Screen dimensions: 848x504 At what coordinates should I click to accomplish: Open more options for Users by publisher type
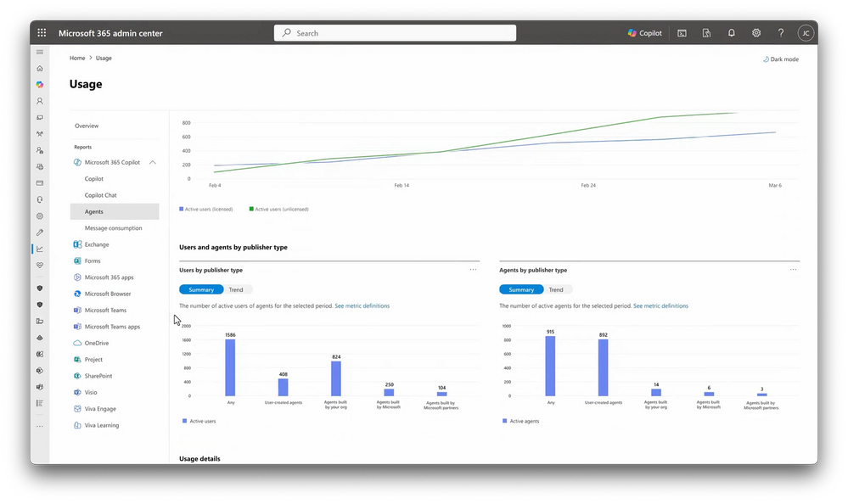point(473,269)
